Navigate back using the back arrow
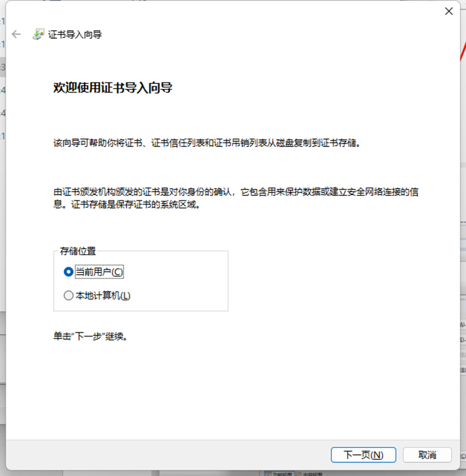Image resolution: width=466 pixels, height=476 pixels. pos(16,34)
